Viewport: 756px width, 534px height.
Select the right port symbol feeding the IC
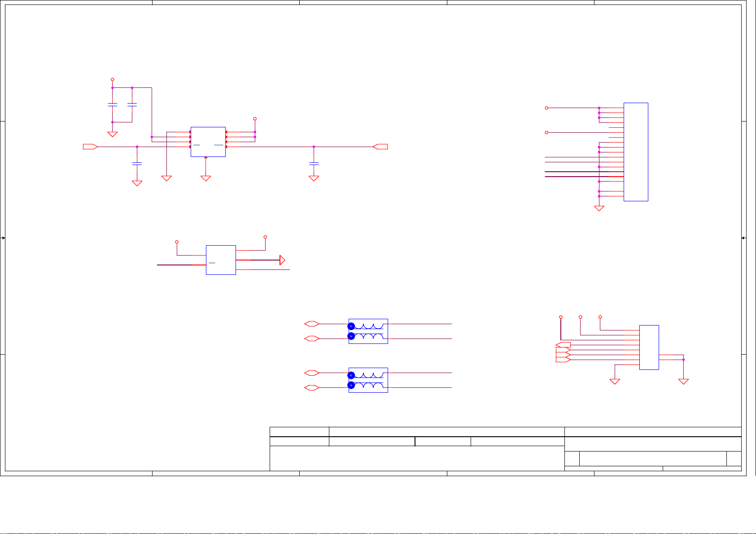pos(380,147)
